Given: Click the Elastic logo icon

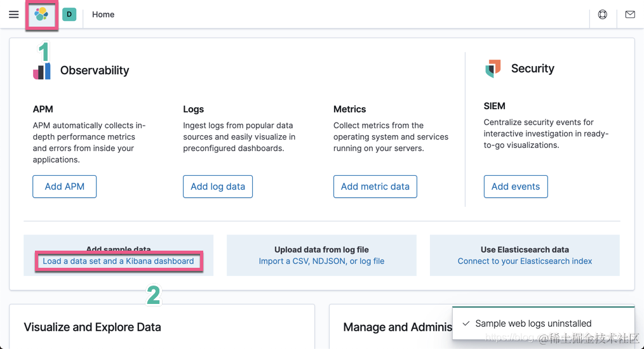Looking at the screenshot, I should click(41, 15).
